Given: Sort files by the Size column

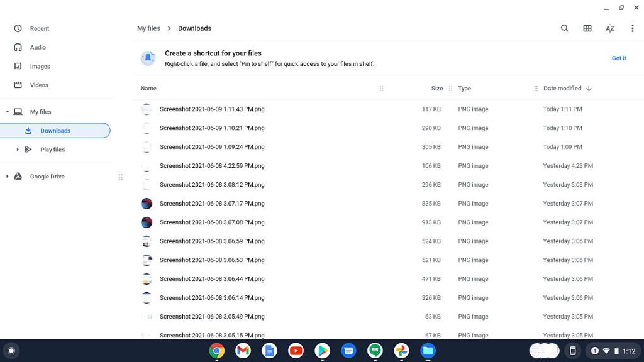Looking at the screenshot, I should point(437,88).
